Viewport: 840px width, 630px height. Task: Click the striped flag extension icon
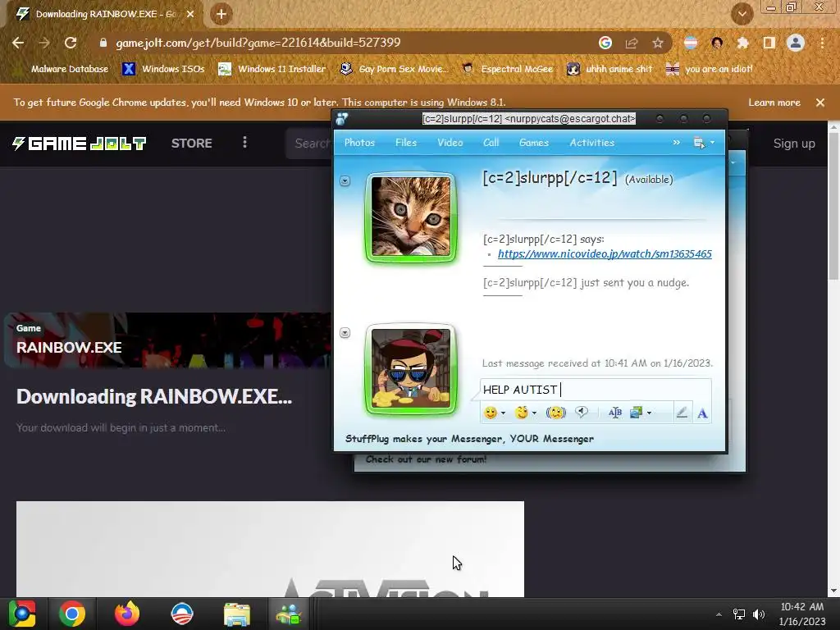(x=691, y=43)
